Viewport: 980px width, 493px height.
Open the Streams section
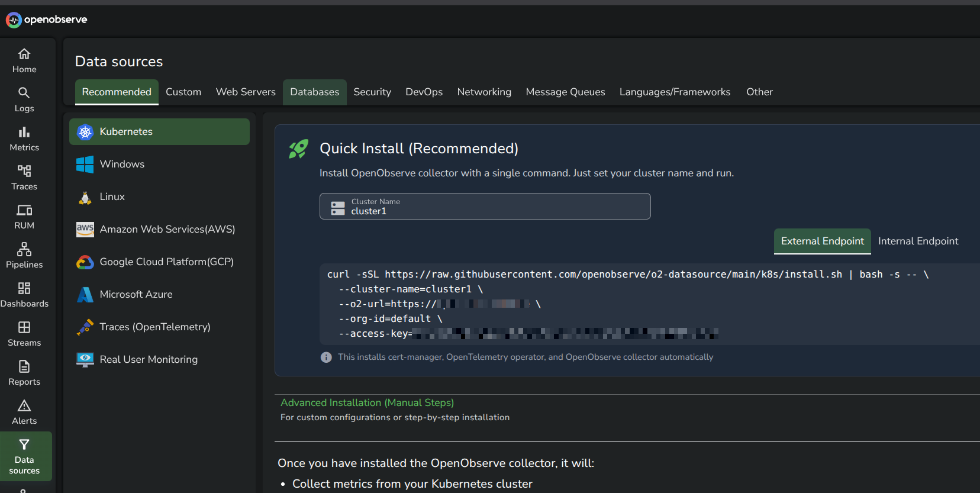[24, 334]
